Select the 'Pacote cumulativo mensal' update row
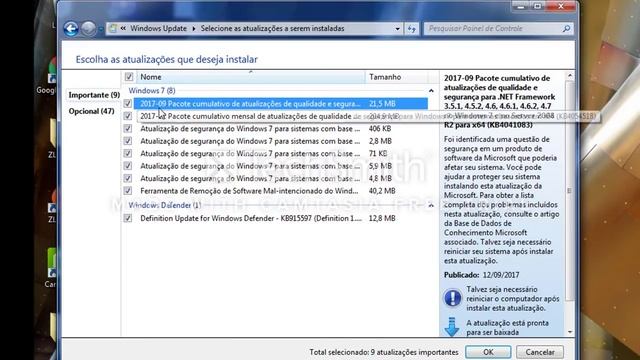 pyautogui.click(x=281, y=116)
